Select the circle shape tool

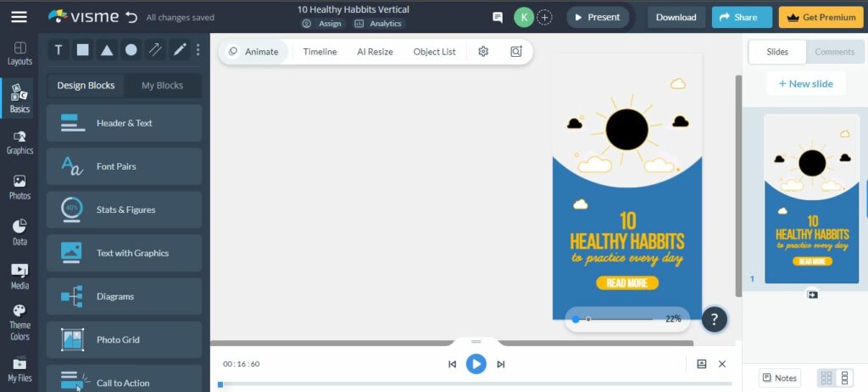pyautogui.click(x=131, y=50)
